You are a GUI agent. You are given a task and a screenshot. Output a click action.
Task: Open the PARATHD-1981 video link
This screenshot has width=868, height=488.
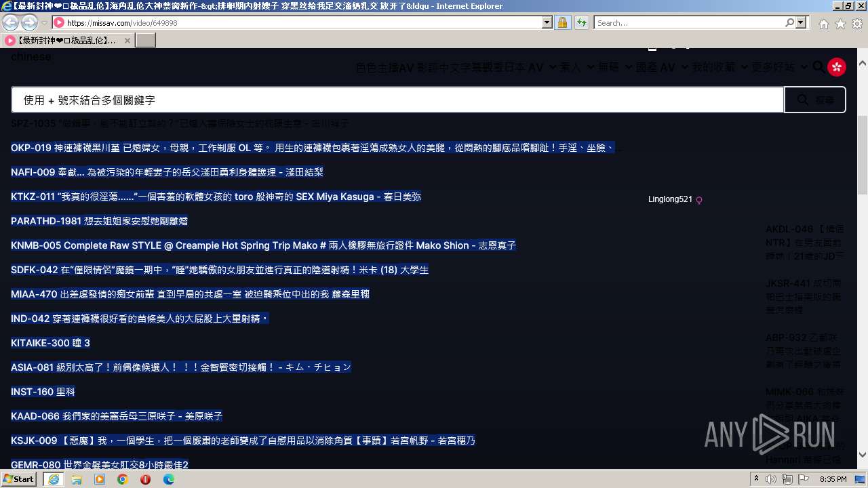[100, 221]
